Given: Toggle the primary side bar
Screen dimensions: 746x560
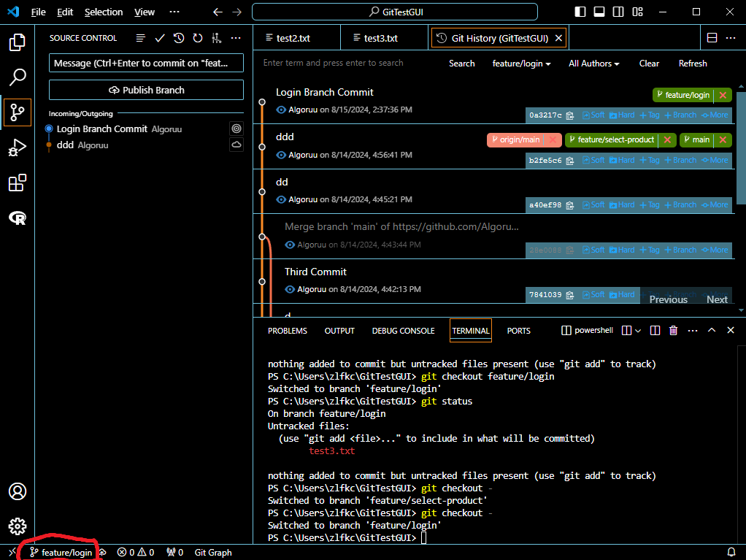Looking at the screenshot, I should (580, 12).
